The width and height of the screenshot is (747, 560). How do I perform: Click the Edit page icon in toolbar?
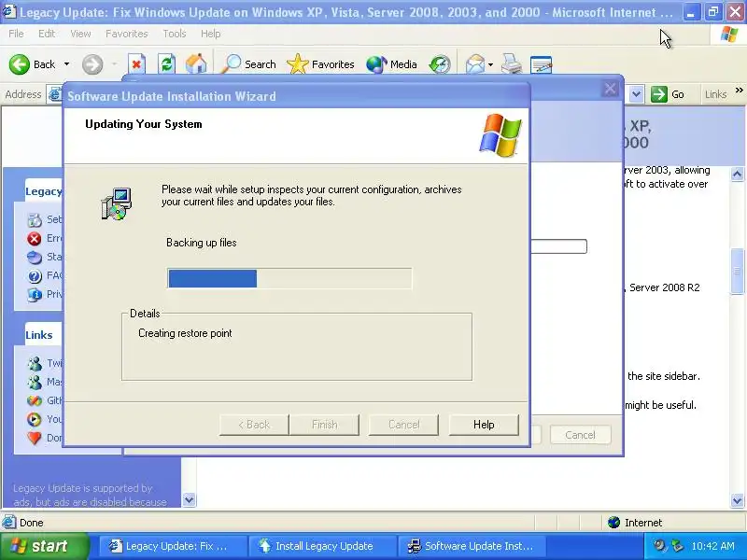click(542, 64)
